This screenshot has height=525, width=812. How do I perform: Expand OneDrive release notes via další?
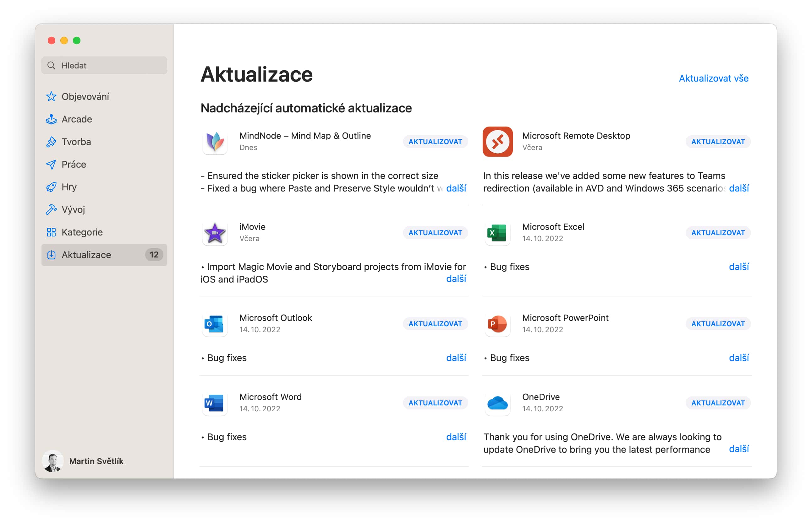click(x=739, y=449)
